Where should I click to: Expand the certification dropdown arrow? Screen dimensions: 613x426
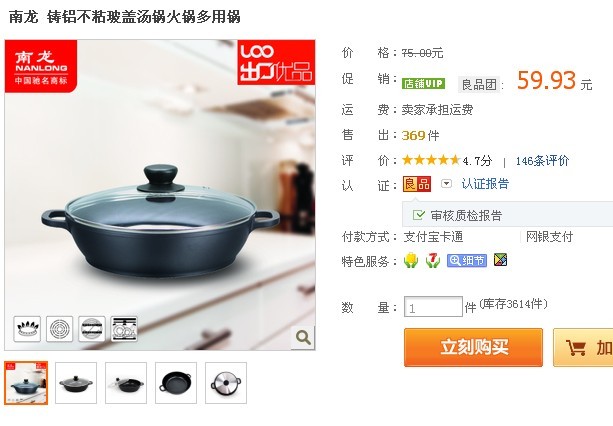(446, 183)
